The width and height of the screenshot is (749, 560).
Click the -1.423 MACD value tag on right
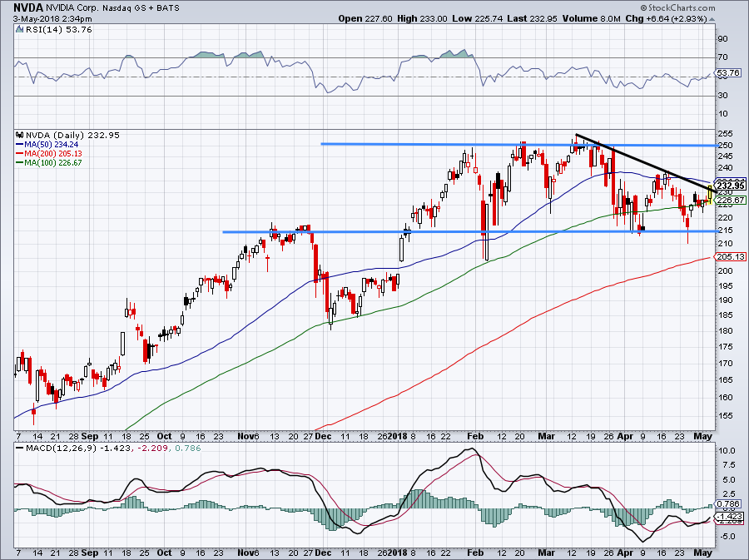(729, 516)
